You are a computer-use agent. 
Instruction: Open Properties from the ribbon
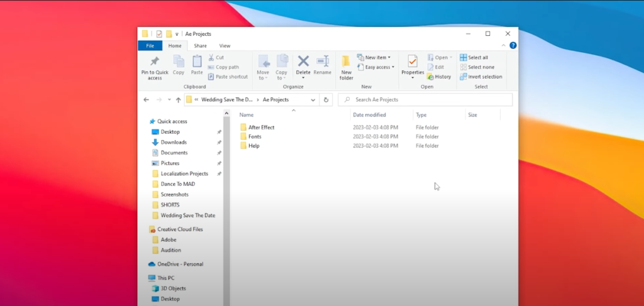(x=413, y=62)
